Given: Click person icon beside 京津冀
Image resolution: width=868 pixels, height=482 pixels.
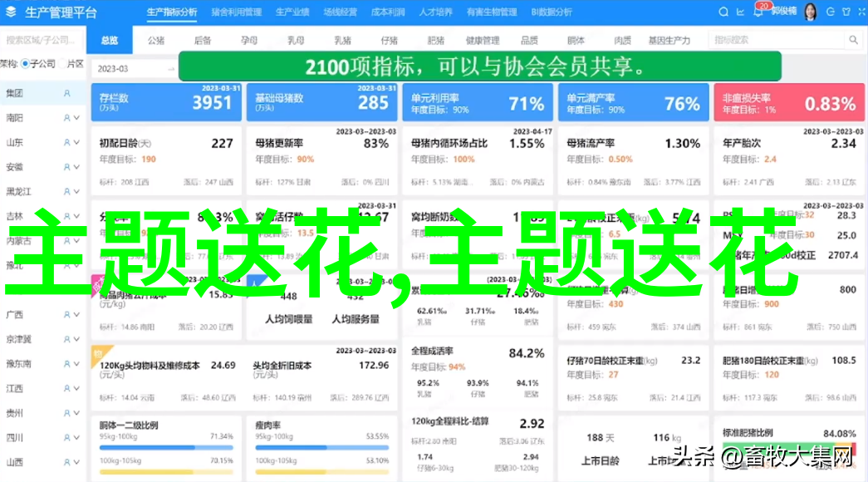Looking at the screenshot, I should pos(67,339).
